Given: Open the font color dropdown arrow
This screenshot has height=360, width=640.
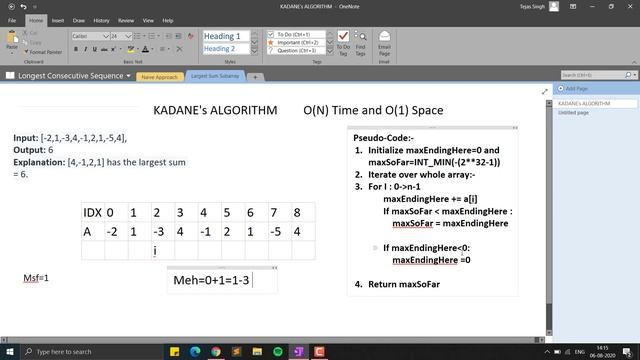Looking at the screenshot, I should pos(153,49).
